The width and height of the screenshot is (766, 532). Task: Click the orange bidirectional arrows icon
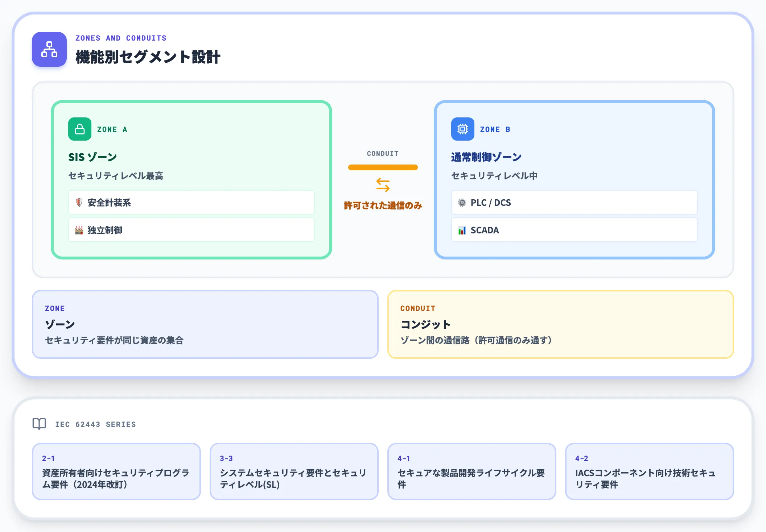point(383,185)
